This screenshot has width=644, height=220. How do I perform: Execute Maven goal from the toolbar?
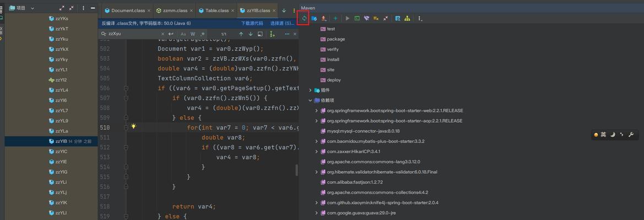click(x=358, y=19)
